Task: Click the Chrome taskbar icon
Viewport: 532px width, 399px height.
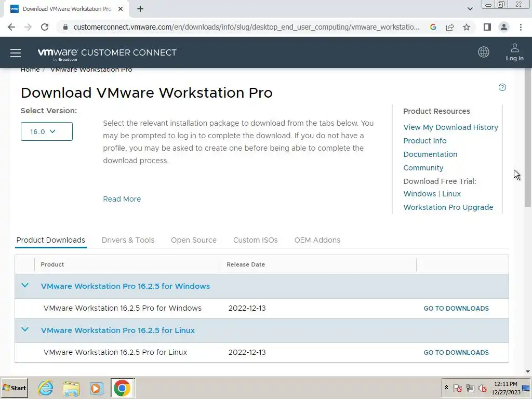Action: pyautogui.click(x=123, y=388)
